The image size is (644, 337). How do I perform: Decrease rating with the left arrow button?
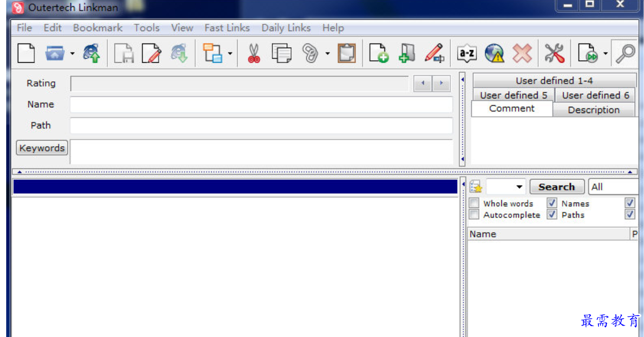pyautogui.click(x=422, y=83)
